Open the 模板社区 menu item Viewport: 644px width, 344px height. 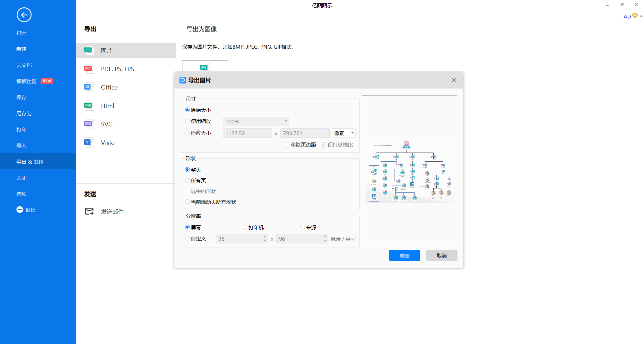pos(26,81)
